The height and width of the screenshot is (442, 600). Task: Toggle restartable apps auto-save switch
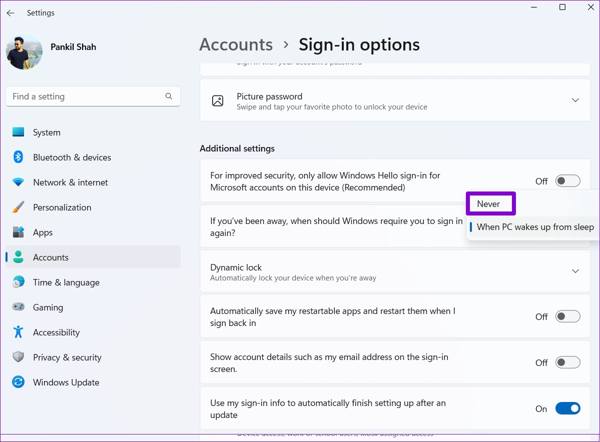click(568, 316)
